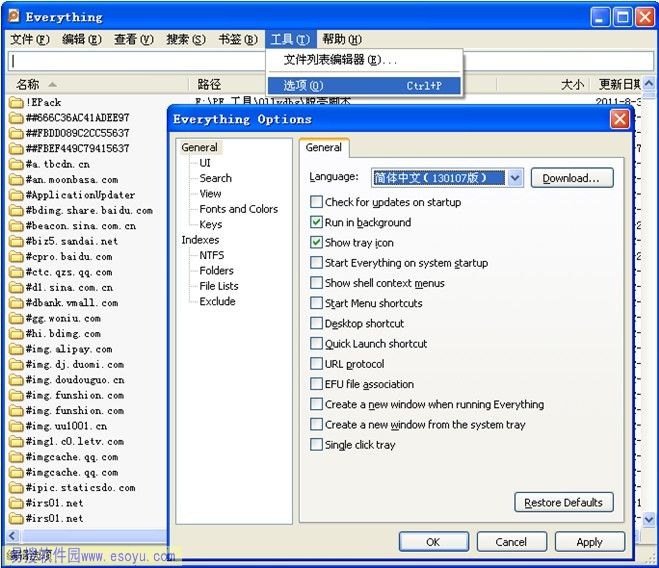Viewport: 659px width, 568px height.
Task: Click folder icon beside #biz5.sandai.net
Action: click(x=16, y=241)
